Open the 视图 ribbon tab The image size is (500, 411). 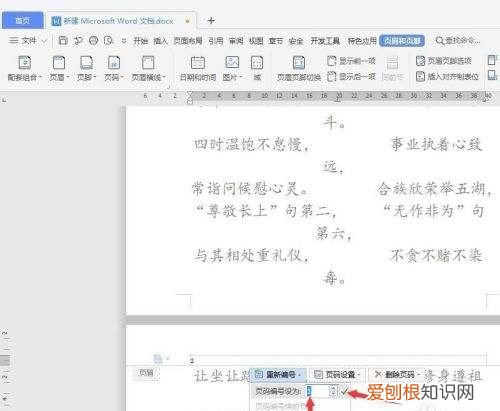(x=256, y=41)
